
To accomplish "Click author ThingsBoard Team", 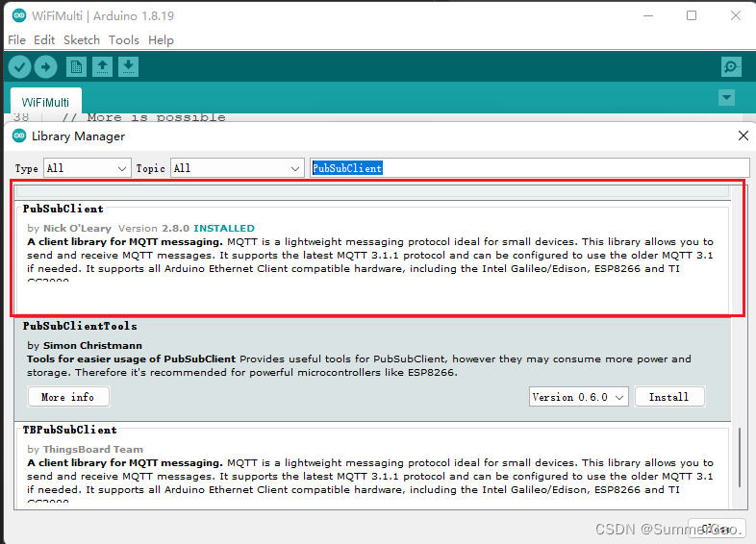I will (93, 449).
